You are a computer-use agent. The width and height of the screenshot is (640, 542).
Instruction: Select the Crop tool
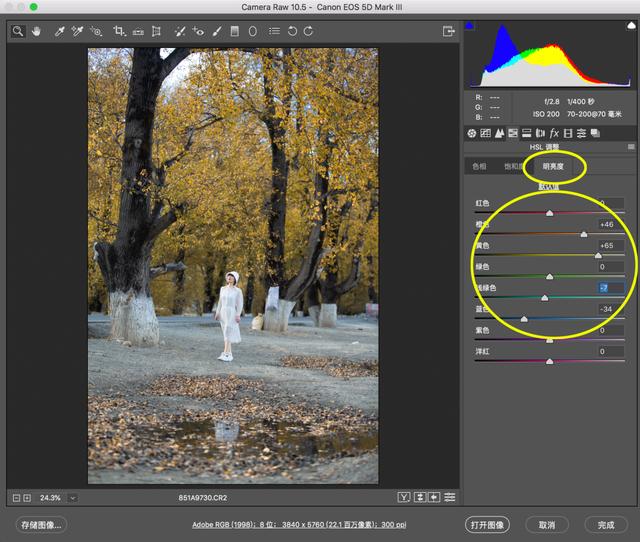point(119,31)
